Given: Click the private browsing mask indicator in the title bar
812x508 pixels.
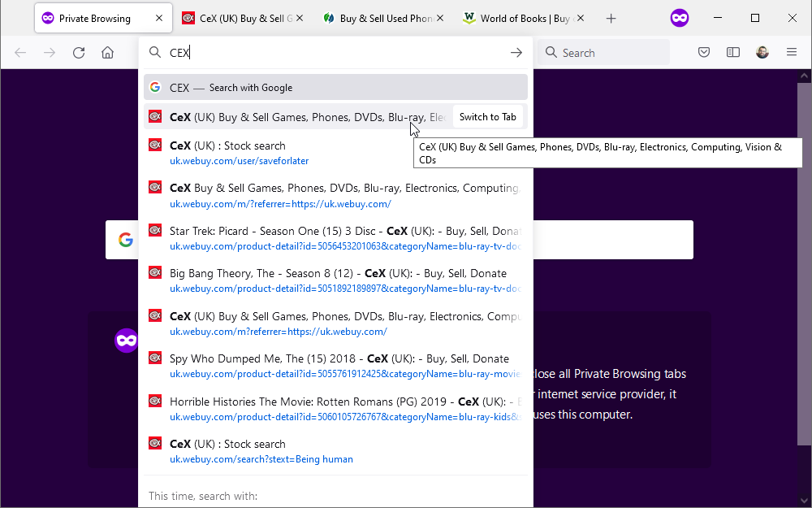Looking at the screenshot, I should tap(680, 18).
